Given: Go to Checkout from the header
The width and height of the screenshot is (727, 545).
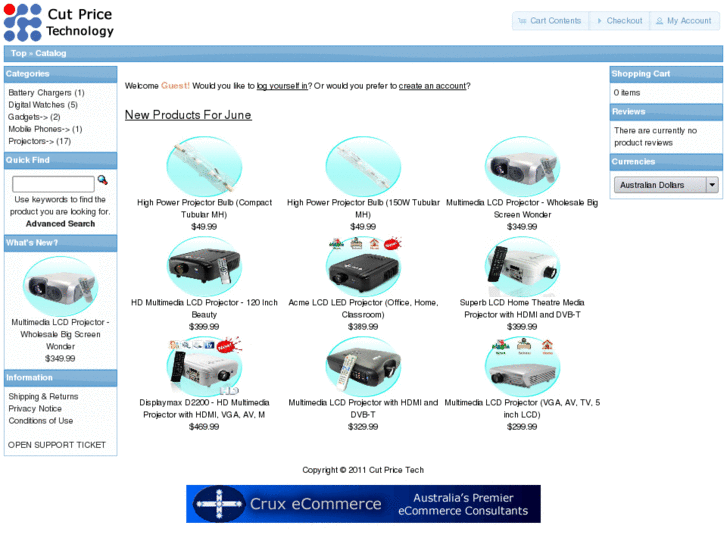Looking at the screenshot, I should (x=619, y=21).
